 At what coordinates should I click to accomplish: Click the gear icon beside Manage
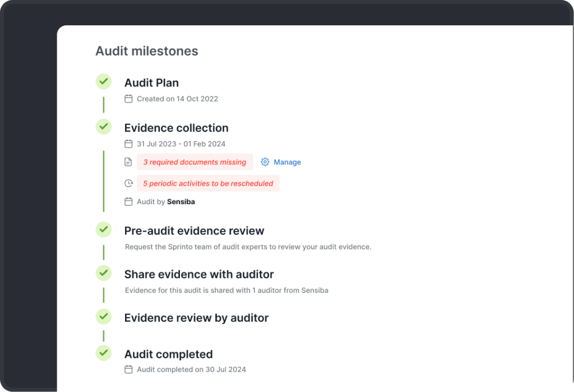coord(265,162)
